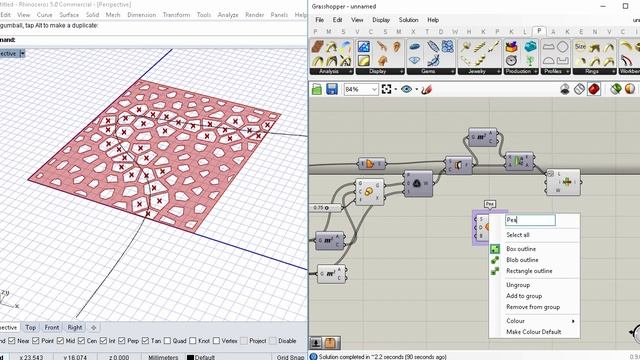
Task: Click the brown brick icon in Analysis panel
Action: [x=318, y=47]
